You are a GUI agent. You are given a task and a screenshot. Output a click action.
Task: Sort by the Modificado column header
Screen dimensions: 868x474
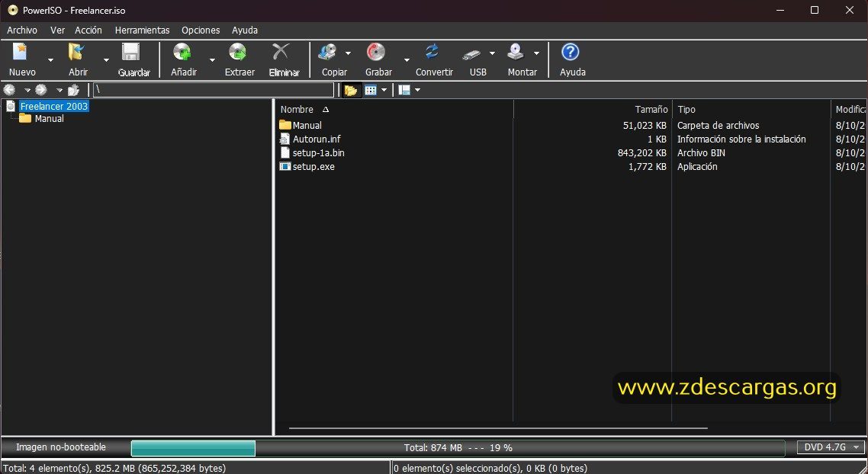(x=849, y=110)
